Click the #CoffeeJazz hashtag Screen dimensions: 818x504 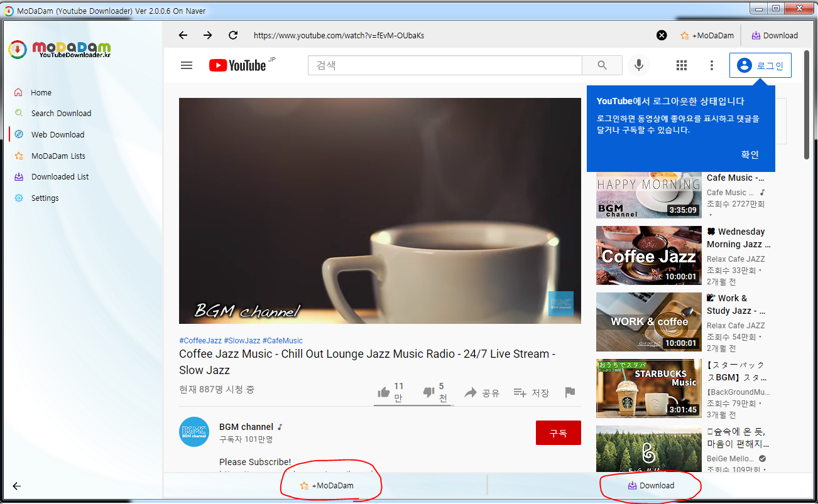tap(200, 340)
